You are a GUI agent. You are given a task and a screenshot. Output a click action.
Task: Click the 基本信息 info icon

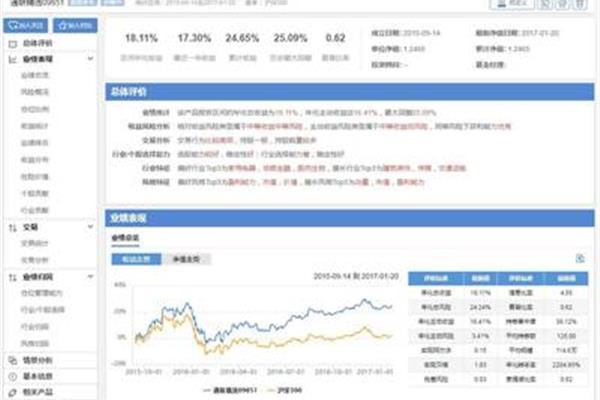coord(13,377)
